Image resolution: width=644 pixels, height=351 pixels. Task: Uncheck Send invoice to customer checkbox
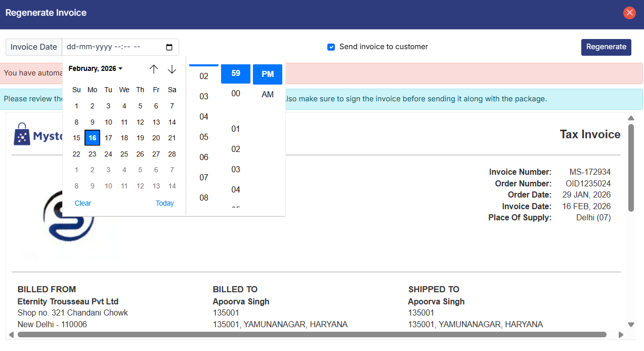tap(331, 47)
